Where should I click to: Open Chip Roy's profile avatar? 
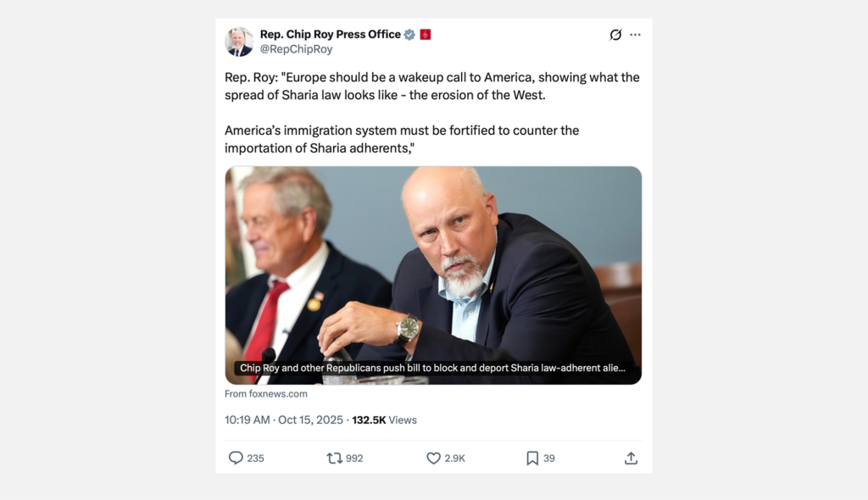pyautogui.click(x=239, y=42)
